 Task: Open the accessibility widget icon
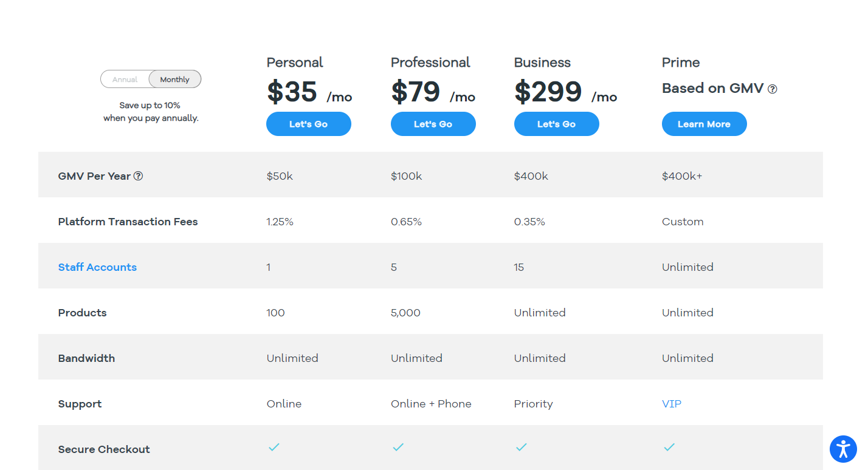click(843, 449)
